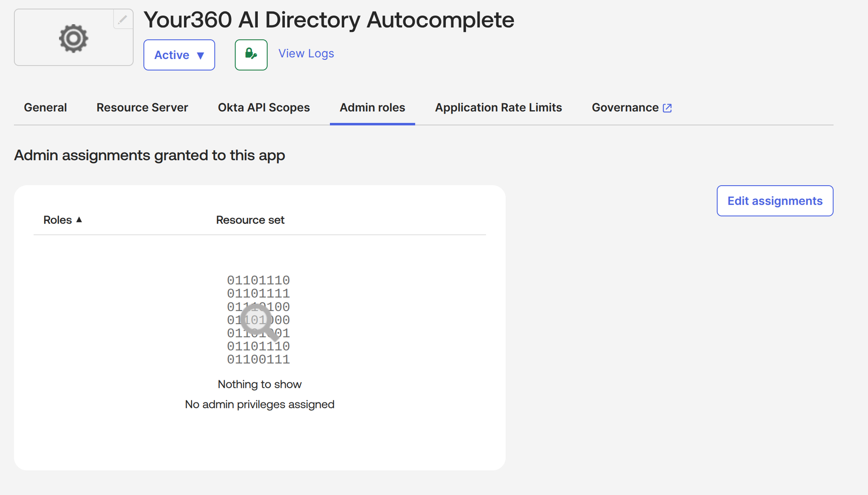
Task: Click the Roles sort arrow icon
Action: [x=79, y=220]
